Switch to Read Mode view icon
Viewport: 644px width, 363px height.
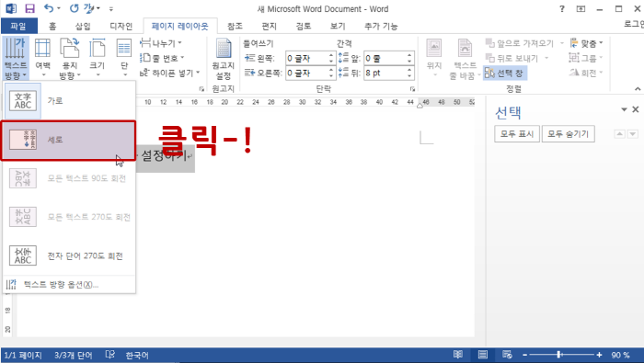pyautogui.click(x=458, y=355)
